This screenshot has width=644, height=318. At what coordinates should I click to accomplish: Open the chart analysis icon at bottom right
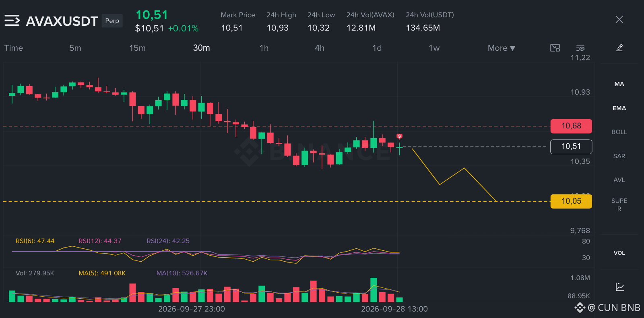(620, 287)
